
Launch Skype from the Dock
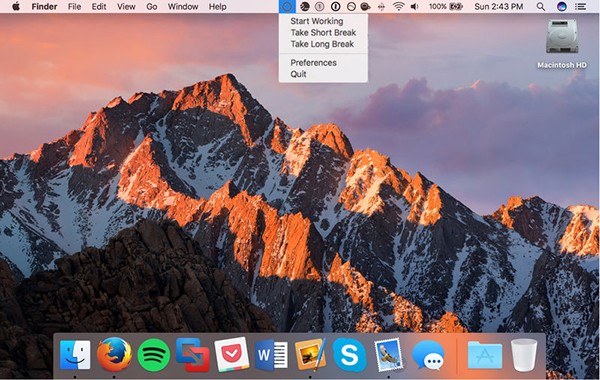pyautogui.click(x=349, y=355)
